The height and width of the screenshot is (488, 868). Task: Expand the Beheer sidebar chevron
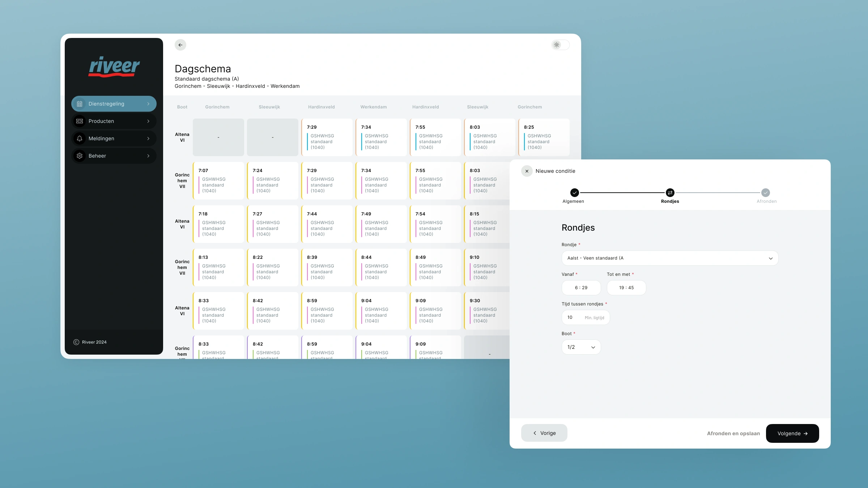point(148,155)
